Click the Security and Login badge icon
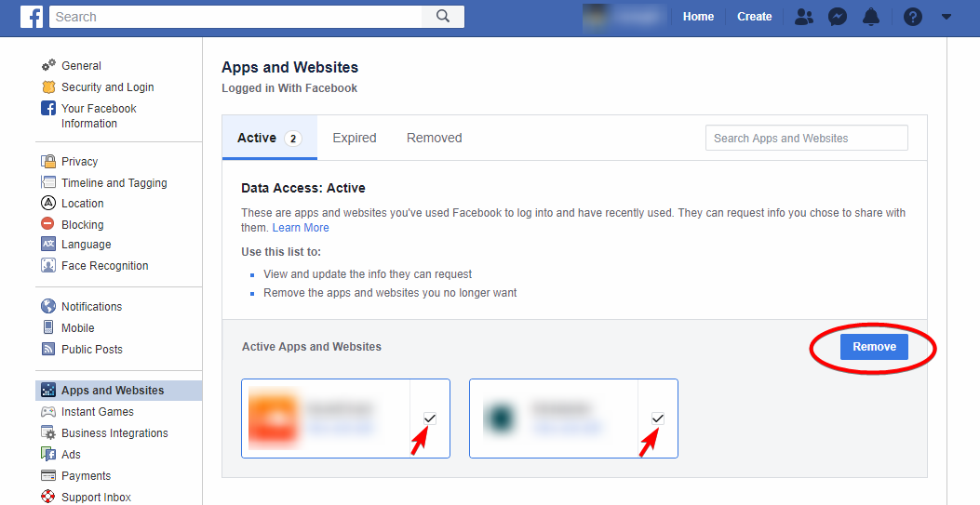 48,86
